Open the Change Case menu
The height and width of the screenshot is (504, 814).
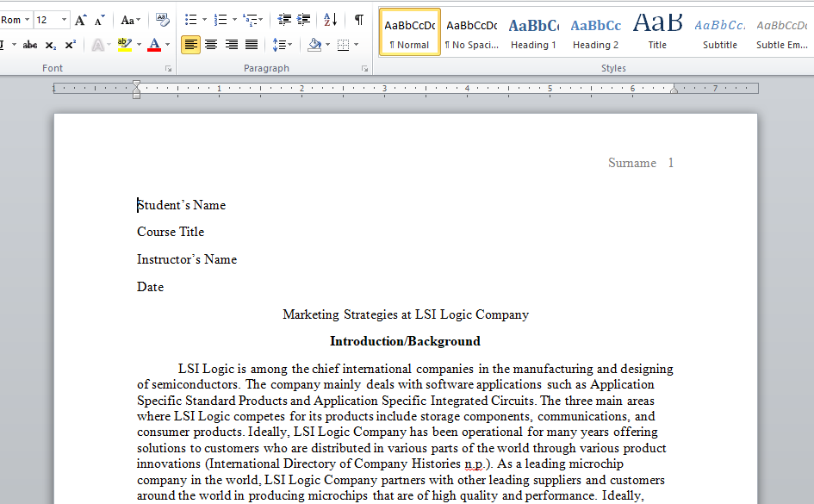[x=130, y=20]
